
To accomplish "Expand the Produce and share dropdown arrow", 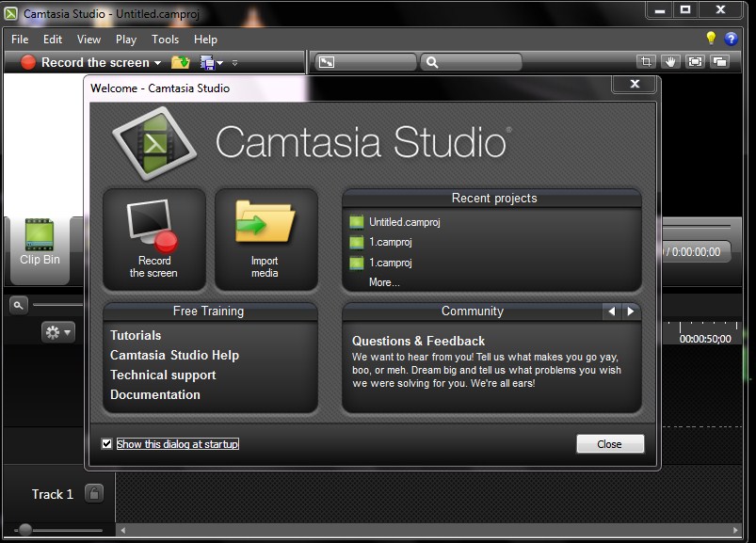I will (x=220, y=63).
